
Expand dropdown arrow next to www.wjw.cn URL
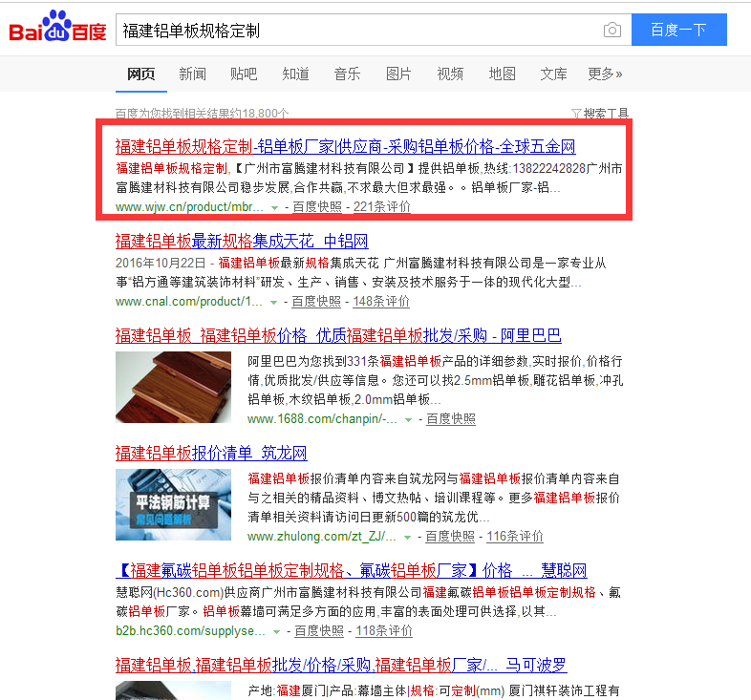(274, 208)
